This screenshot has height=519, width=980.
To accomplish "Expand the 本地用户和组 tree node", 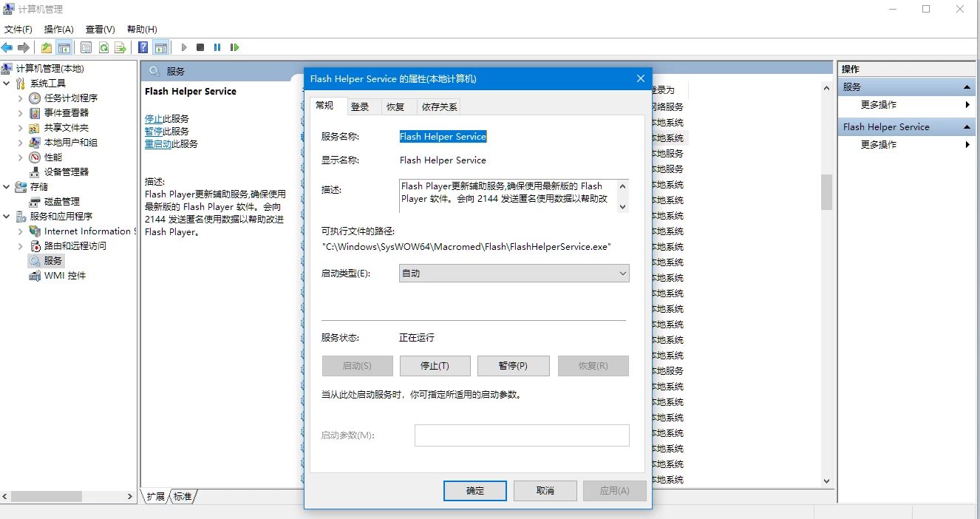I will pyautogui.click(x=21, y=143).
